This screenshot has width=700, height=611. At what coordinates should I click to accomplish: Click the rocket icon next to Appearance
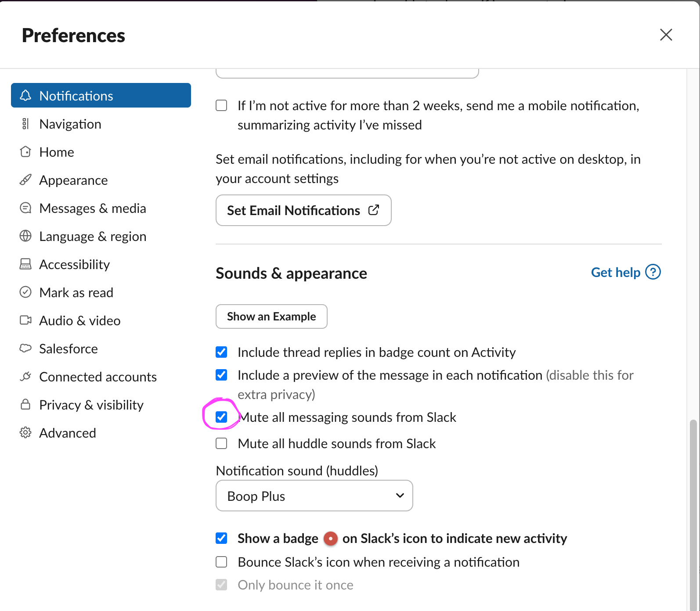point(25,180)
